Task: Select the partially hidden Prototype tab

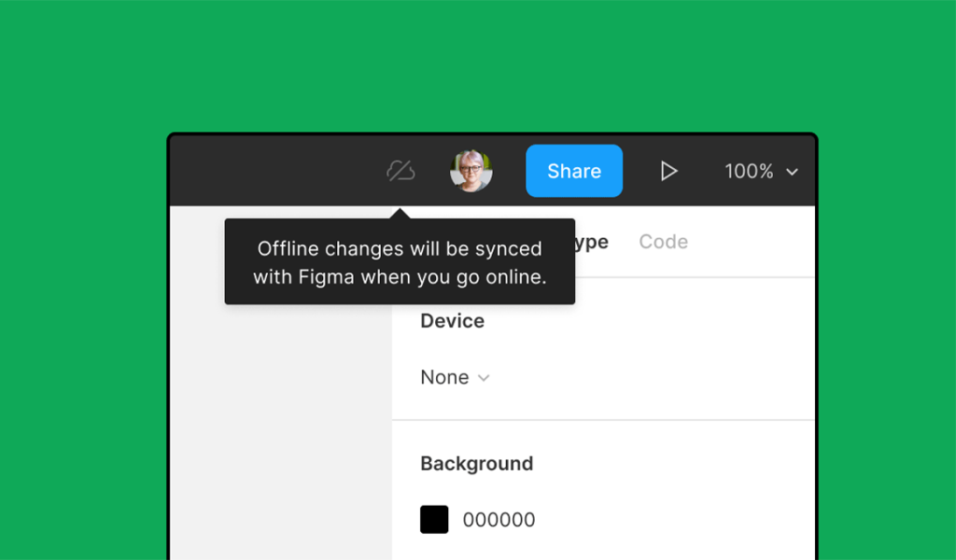Action: click(591, 242)
